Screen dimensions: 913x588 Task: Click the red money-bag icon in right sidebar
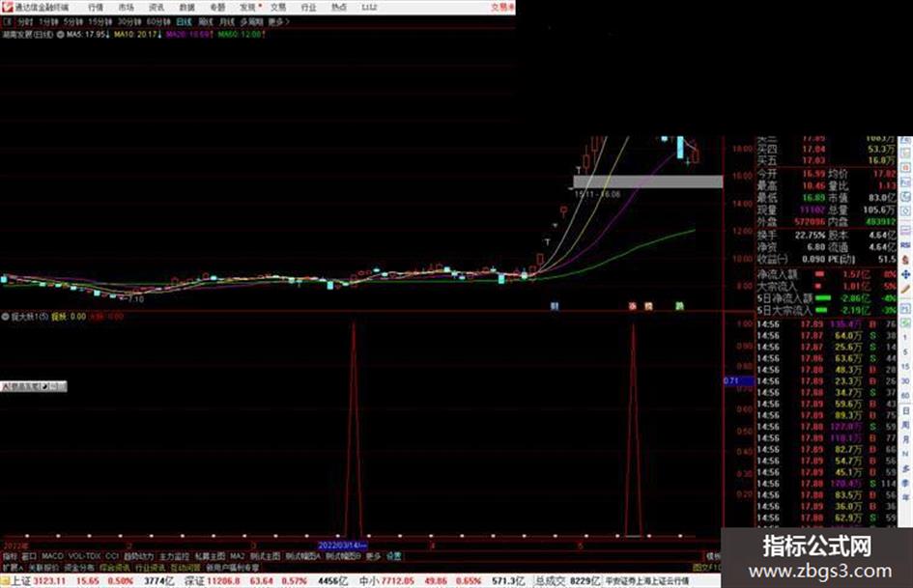coord(905,260)
